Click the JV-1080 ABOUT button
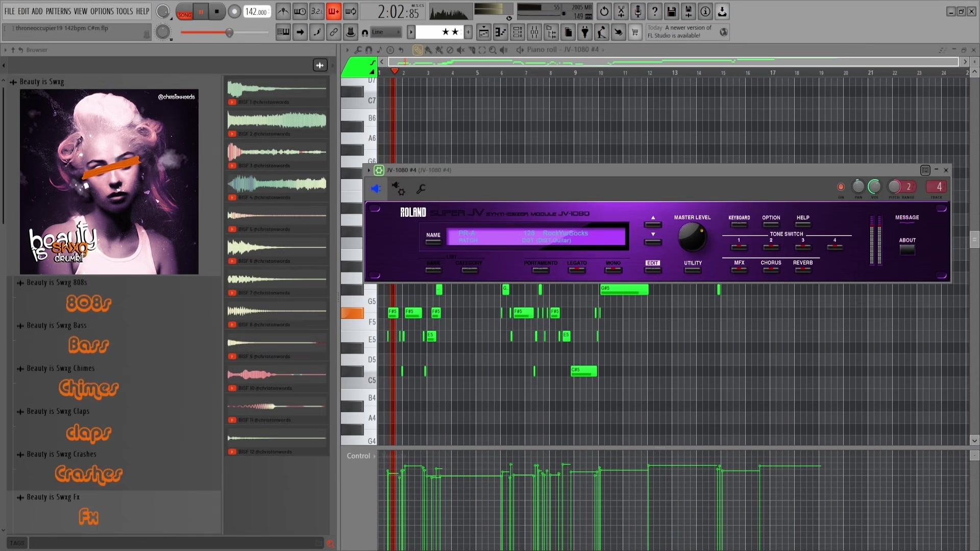Screen dimensions: 980x551 (907, 250)
